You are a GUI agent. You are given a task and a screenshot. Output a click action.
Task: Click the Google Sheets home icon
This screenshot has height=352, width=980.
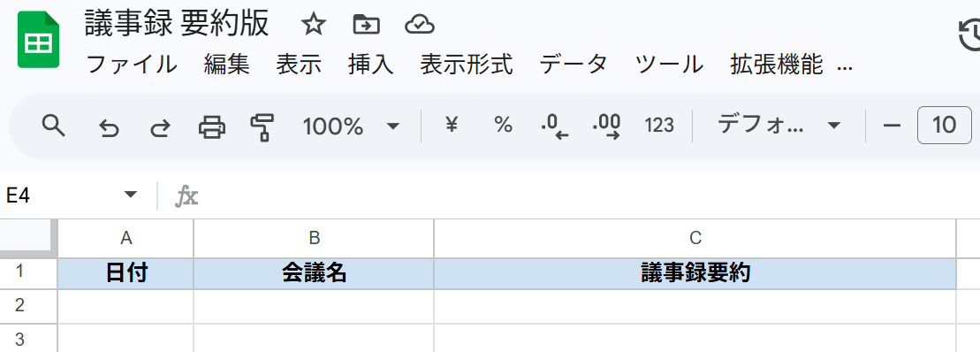(x=39, y=40)
